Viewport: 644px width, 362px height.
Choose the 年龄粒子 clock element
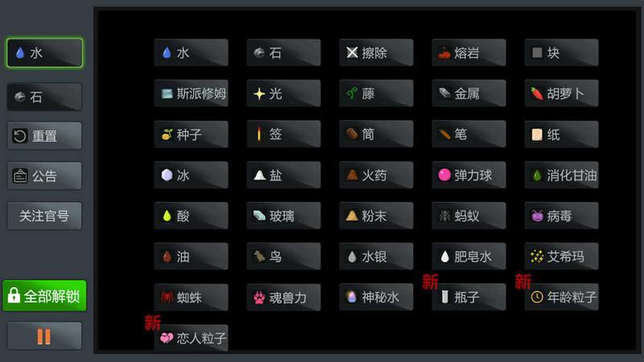(x=561, y=297)
